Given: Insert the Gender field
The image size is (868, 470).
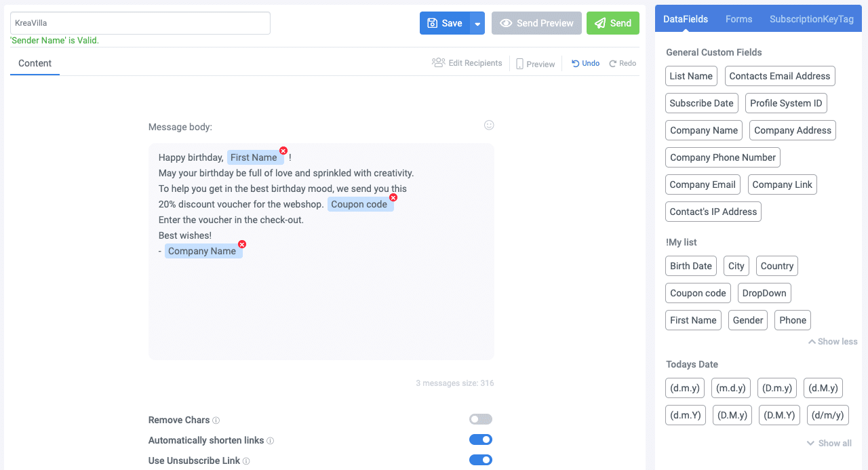Looking at the screenshot, I should [x=748, y=320].
